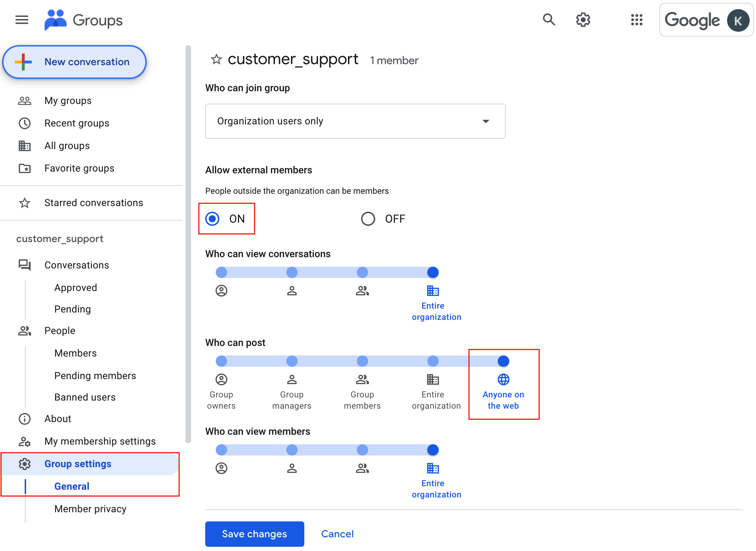Open My groups section in sidebar
The height and width of the screenshot is (551, 756).
69,100
